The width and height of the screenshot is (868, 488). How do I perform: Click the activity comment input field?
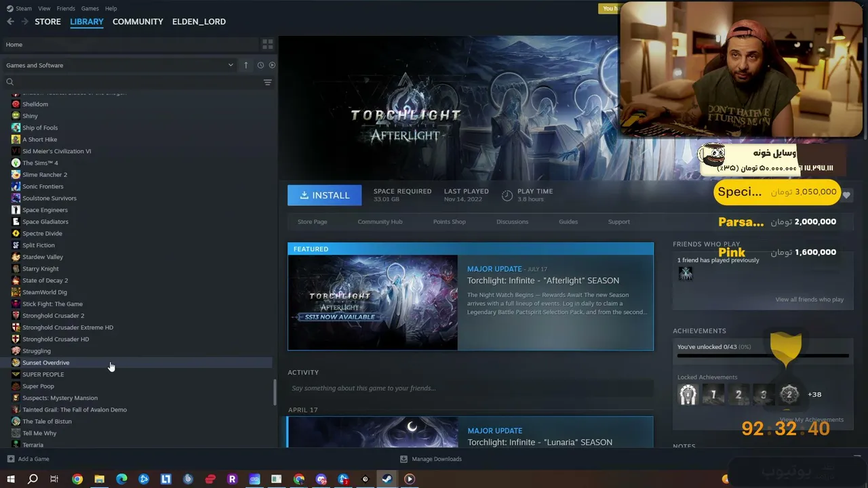[470, 388]
